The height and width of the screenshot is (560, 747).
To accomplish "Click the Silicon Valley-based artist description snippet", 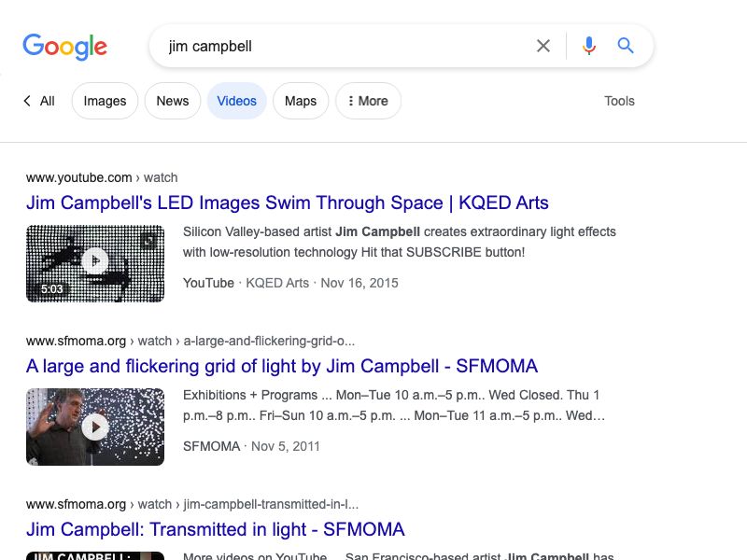I will coord(400,242).
